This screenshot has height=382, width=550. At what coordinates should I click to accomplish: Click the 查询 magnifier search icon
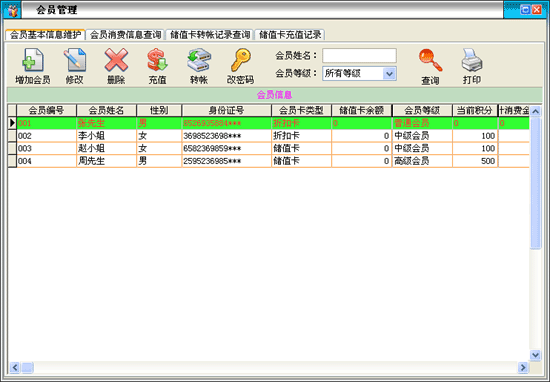click(430, 60)
